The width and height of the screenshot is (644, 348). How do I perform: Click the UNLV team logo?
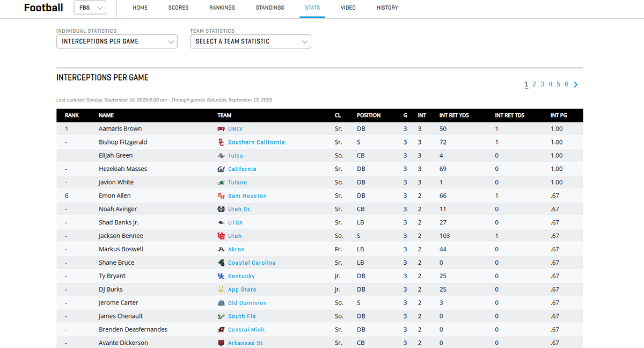[221, 128]
